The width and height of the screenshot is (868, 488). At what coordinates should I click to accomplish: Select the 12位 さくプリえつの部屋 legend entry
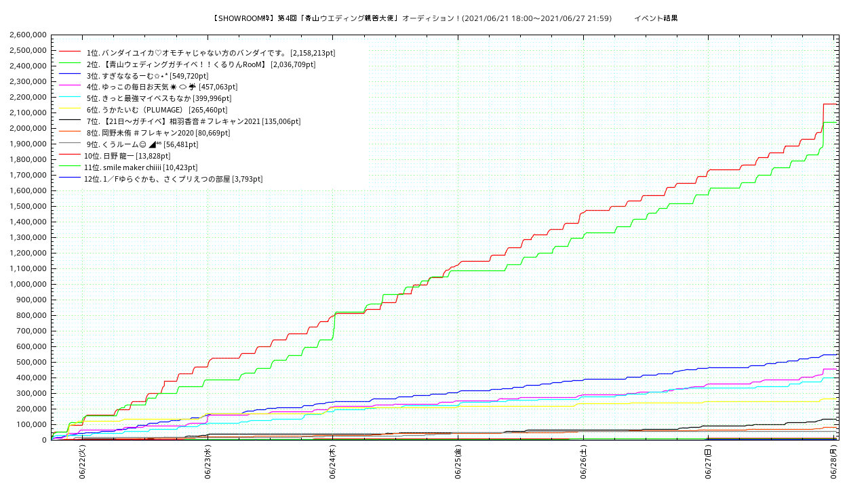(173, 179)
